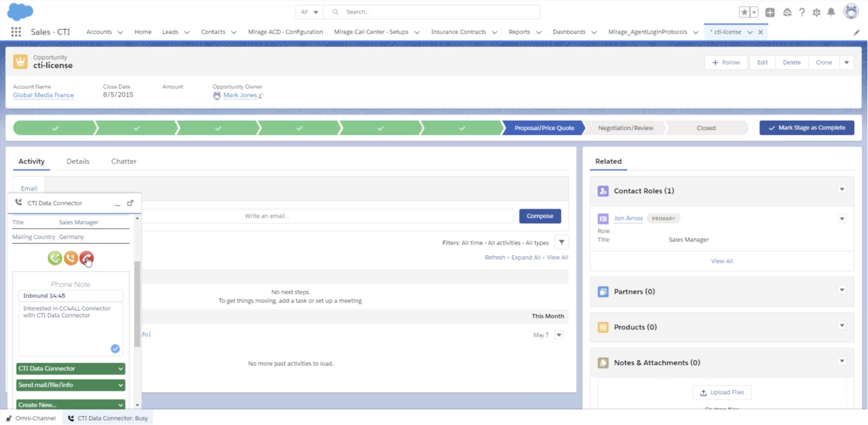The width and height of the screenshot is (868, 425).
Task: Click the orange hold call button
Action: pyautogui.click(x=71, y=259)
